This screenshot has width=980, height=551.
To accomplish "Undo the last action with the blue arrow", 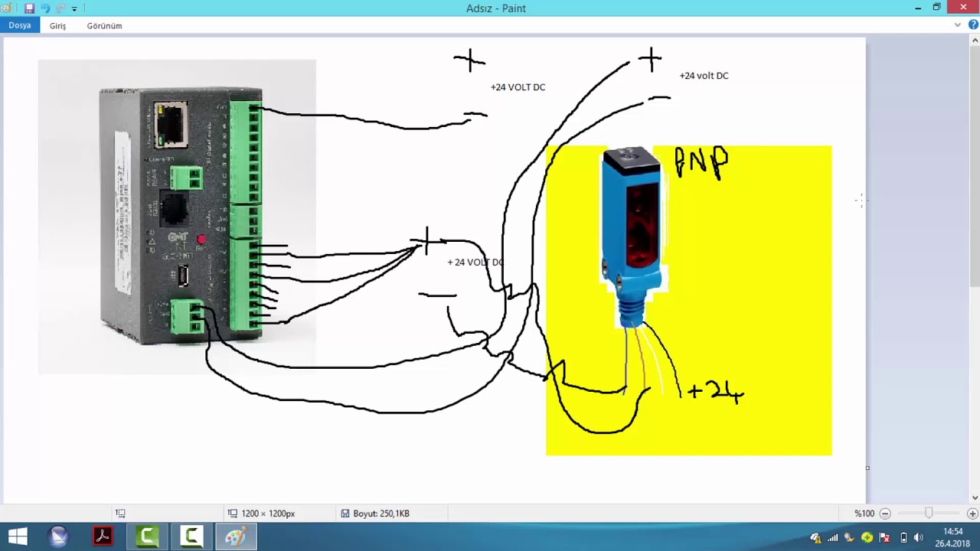I will click(44, 8).
